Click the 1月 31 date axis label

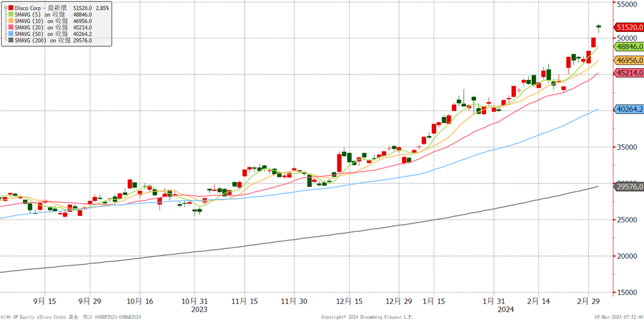click(493, 302)
